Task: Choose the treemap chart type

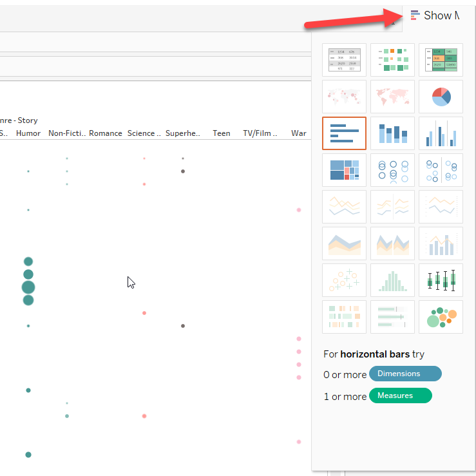Action: coord(344,170)
